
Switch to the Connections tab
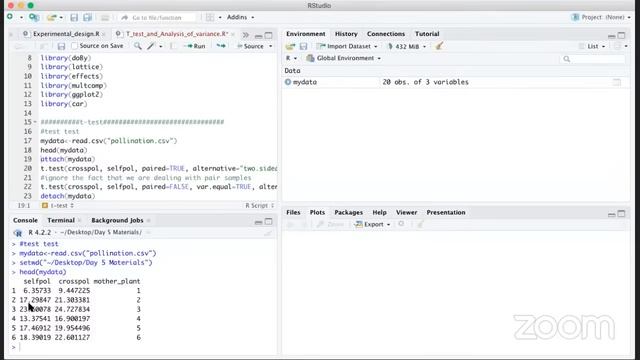point(386,34)
